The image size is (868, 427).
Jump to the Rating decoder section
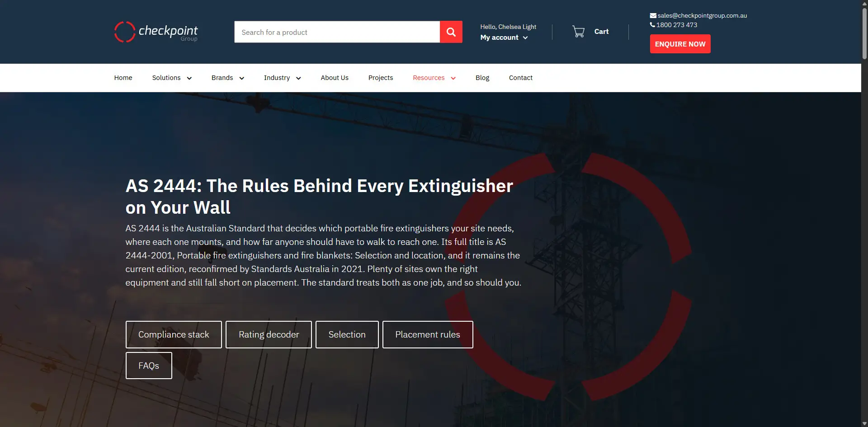tap(269, 334)
